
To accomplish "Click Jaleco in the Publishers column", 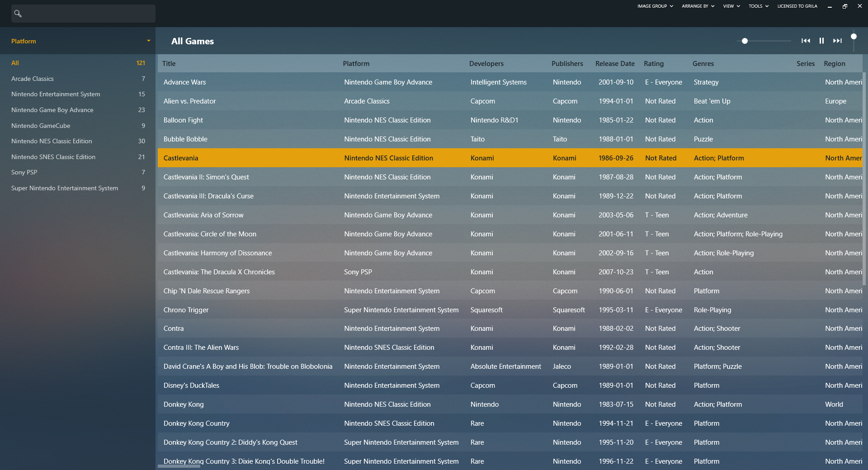I will tap(561, 367).
